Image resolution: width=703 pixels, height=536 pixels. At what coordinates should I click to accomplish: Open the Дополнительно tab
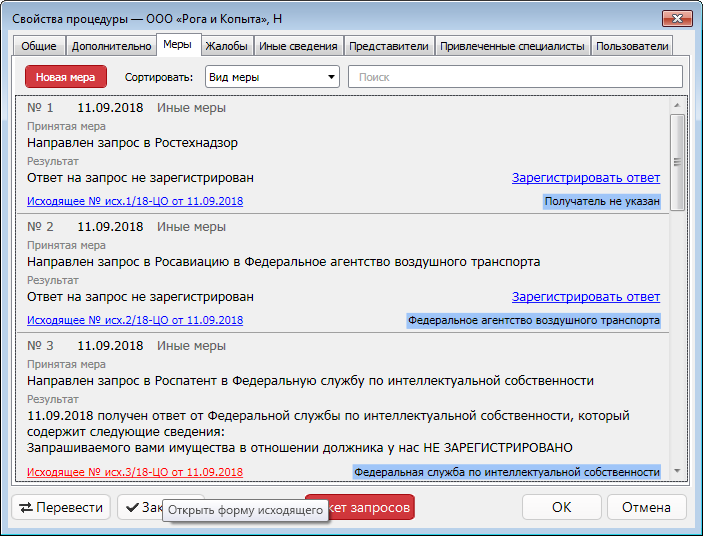click(x=112, y=46)
